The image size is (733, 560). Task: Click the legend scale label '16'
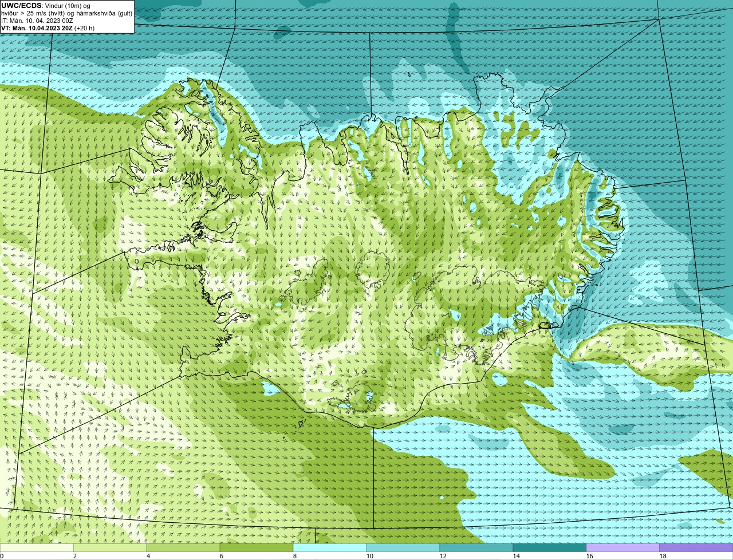590,556
